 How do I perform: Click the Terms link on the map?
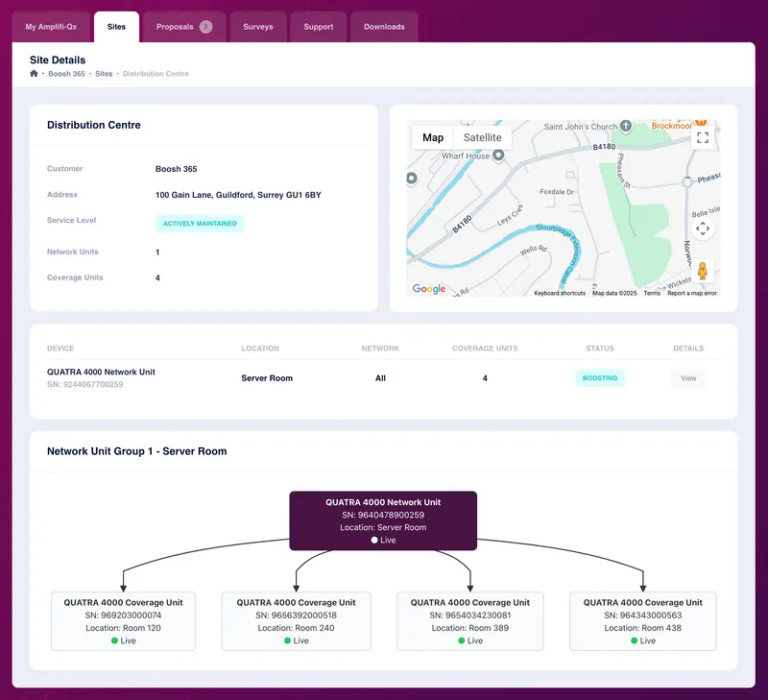[655, 291]
